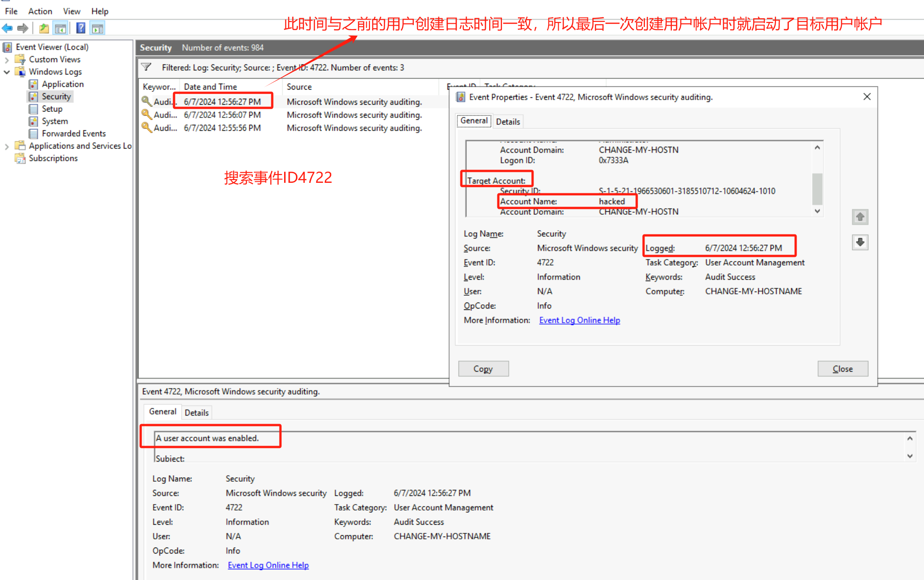Viewport: 924px width, 580px height.
Task: Click the Copy button
Action: point(483,369)
